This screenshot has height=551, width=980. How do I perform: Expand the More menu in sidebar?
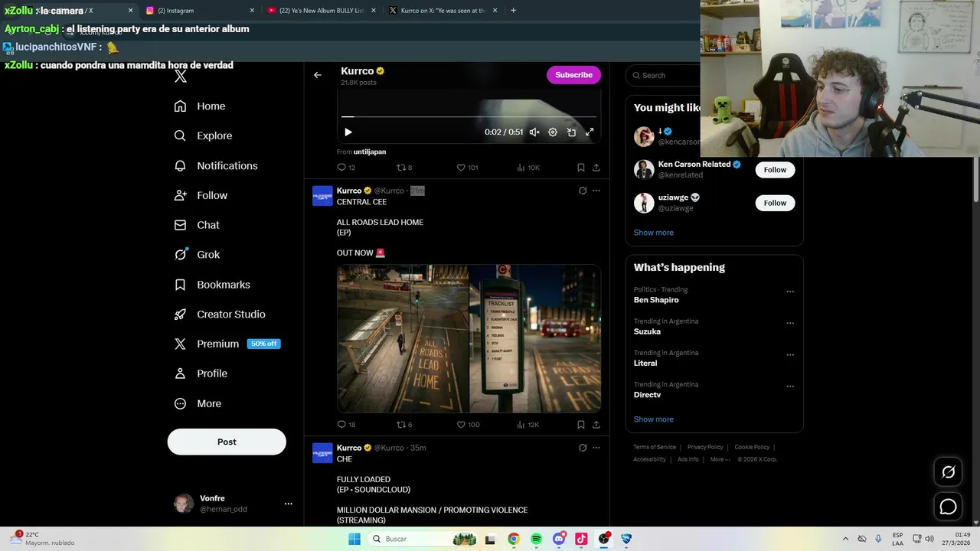coord(198,403)
